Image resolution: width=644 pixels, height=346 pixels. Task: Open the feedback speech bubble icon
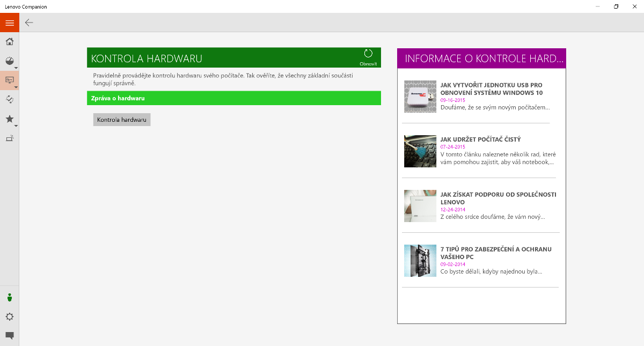click(10, 336)
